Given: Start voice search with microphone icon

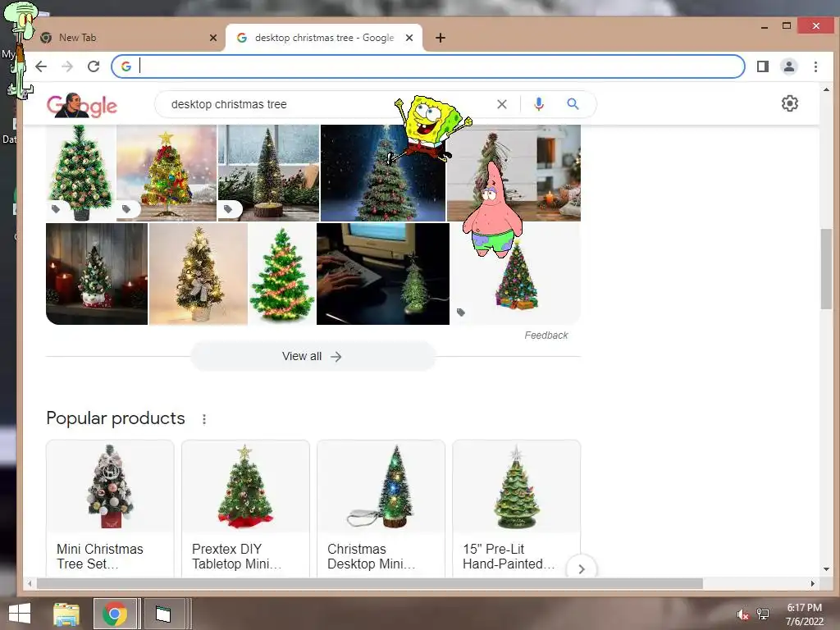Looking at the screenshot, I should (x=539, y=104).
